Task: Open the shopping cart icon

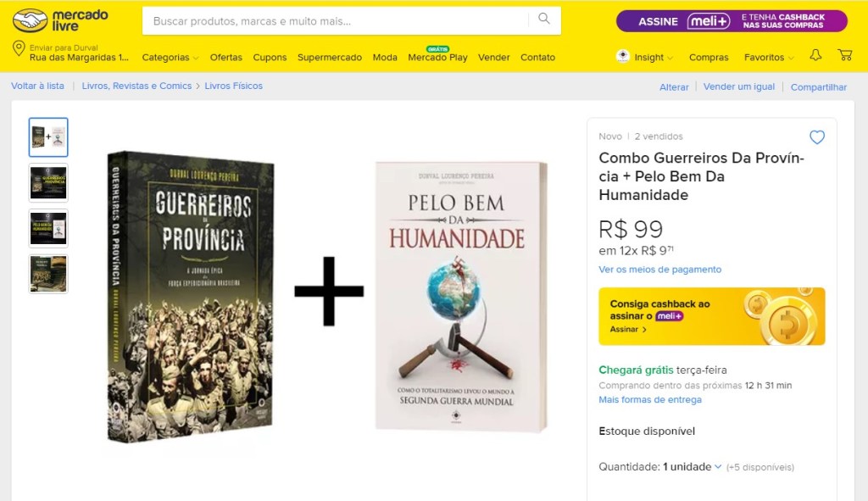Action: 844,55
